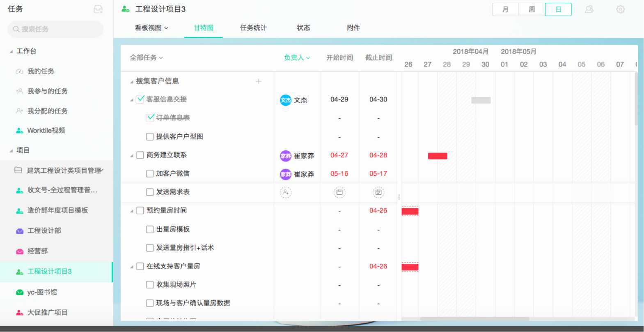Viewport: 644px width, 332px height.
Task: Collapse 预约量房时间 subtasks
Action: 131,211
